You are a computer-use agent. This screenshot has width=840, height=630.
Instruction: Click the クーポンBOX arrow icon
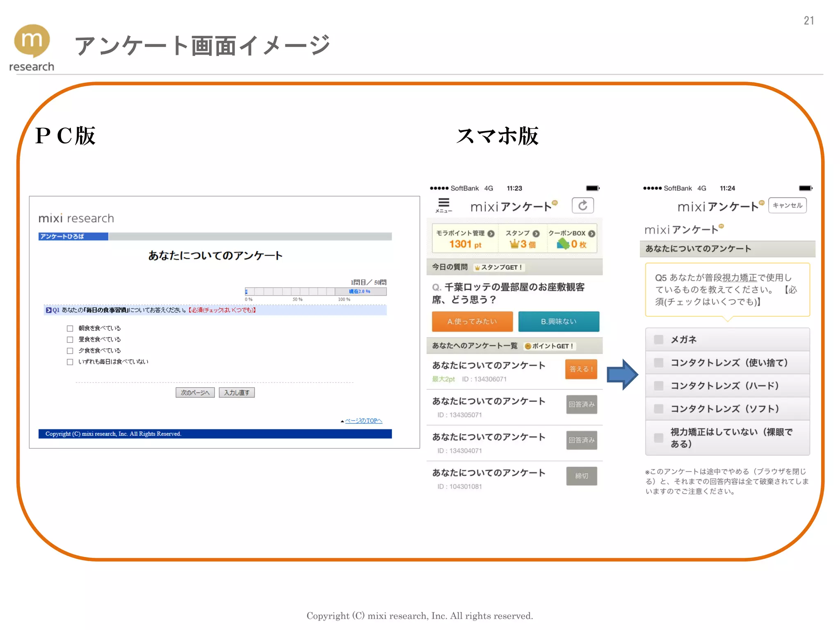pos(591,233)
